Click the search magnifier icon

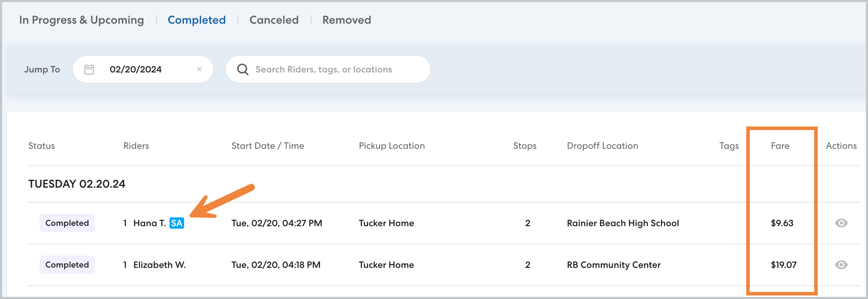tap(242, 69)
